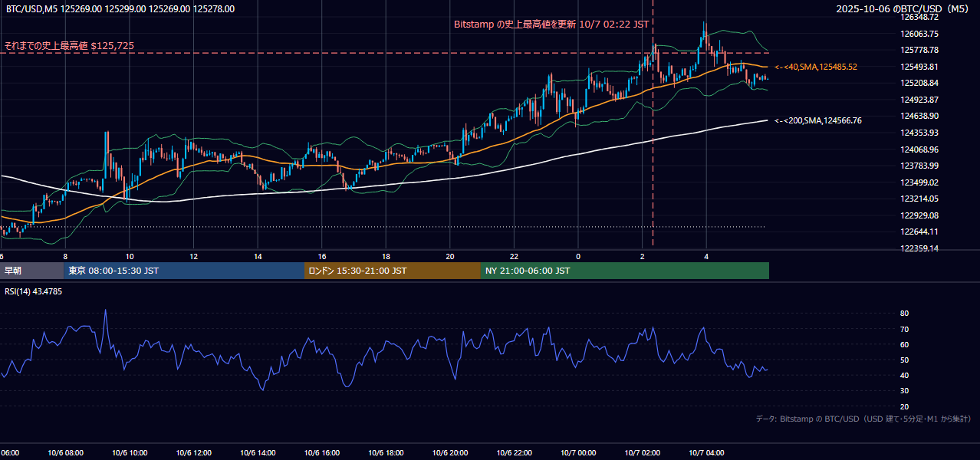The height and width of the screenshot is (460, 980).
Task: Click the RSI axis level 40
Action: tap(904, 375)
